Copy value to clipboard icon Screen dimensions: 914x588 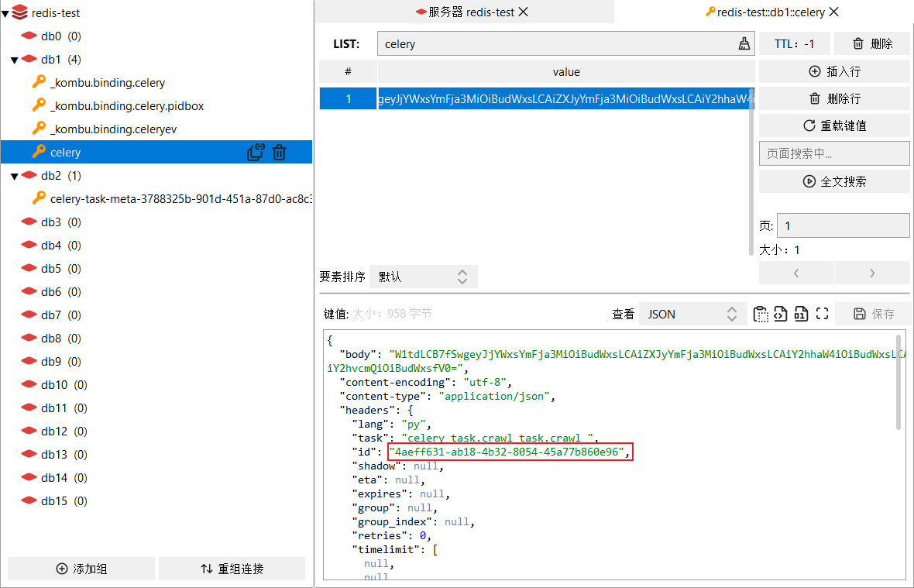tap(761, 314)
